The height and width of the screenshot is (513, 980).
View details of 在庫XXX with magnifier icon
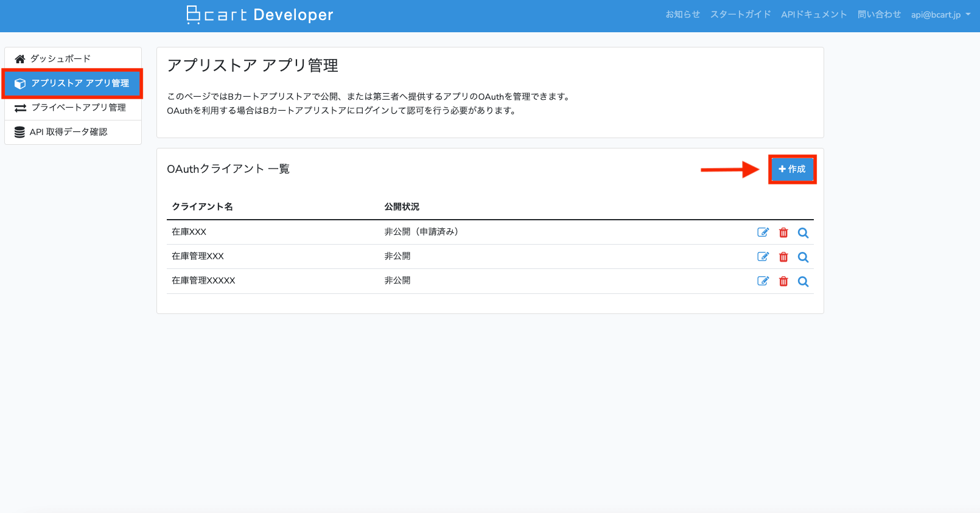point(803,232)
